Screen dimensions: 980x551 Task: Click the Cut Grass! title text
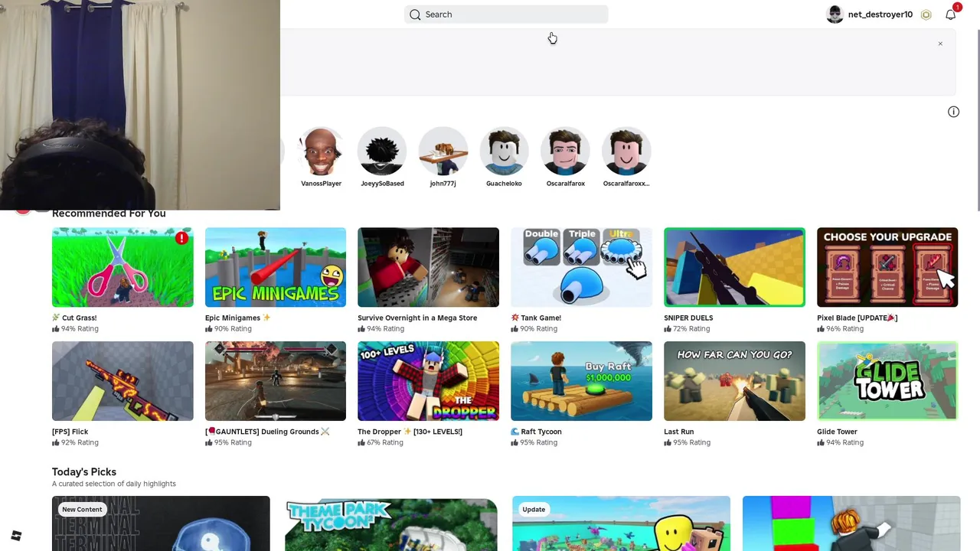click(74, 318)
